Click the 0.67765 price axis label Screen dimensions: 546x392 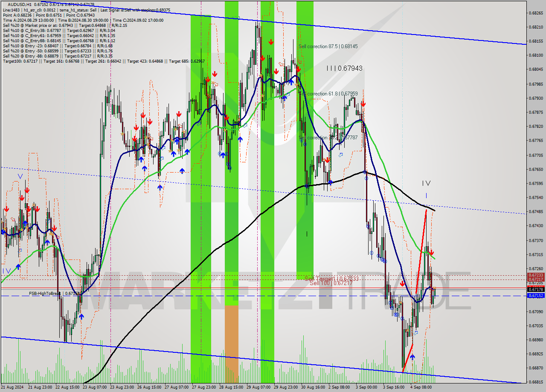[536, 141]
